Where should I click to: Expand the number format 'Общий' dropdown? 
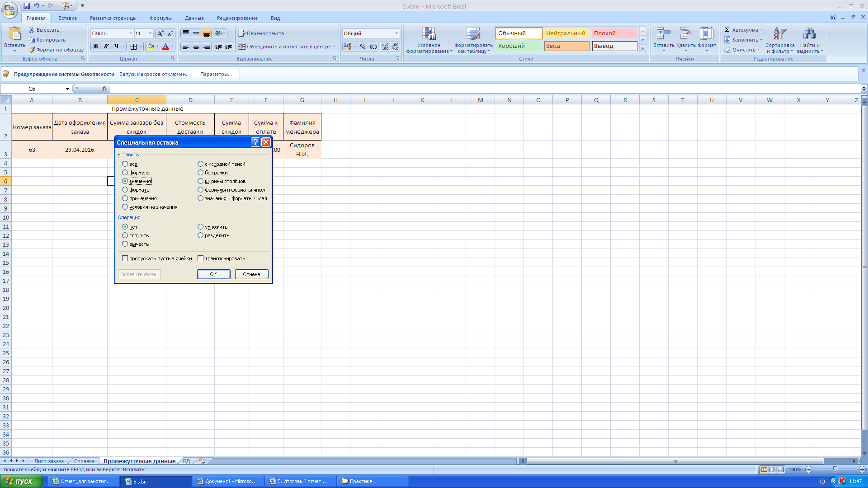click(x=396, y=33)
